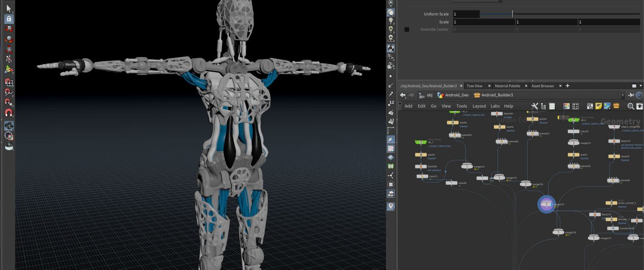Activate the red magnet snapping tool
This screenshot has width=644, height=270.
pos(9,113)
